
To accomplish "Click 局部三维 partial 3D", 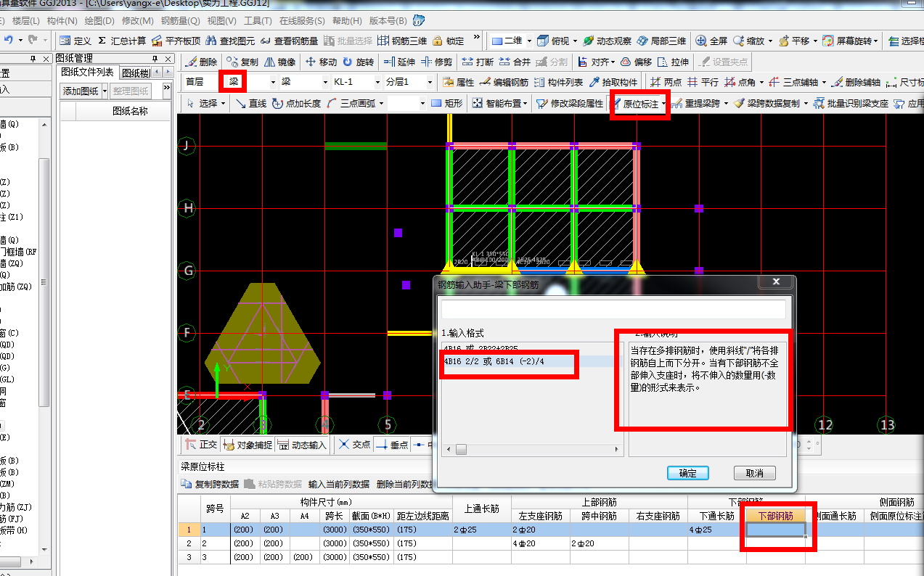I will pyautogui.click(x=662, y=41).
